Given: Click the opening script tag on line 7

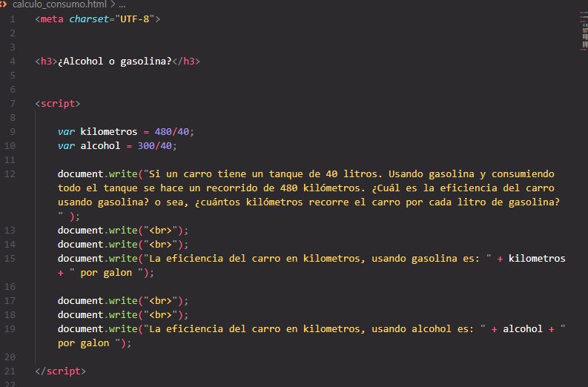Looking at the screenshot, I should [58, 104].
